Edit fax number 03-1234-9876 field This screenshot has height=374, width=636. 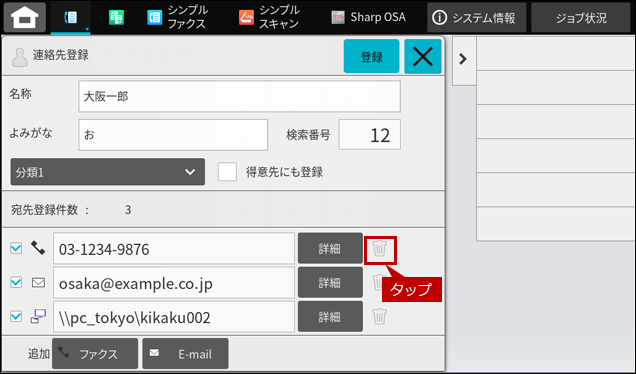point(174,249)
